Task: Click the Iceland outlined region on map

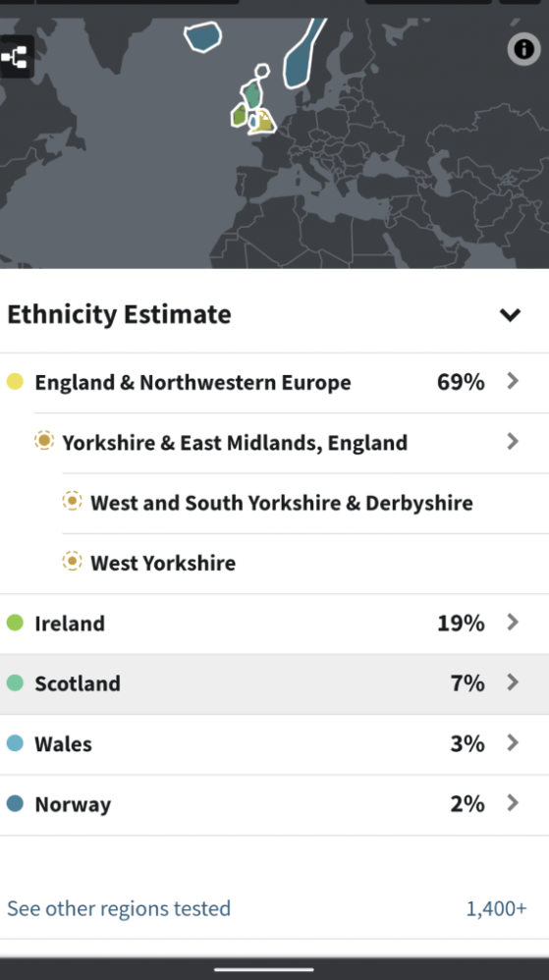Action: (x=203, y=37)
